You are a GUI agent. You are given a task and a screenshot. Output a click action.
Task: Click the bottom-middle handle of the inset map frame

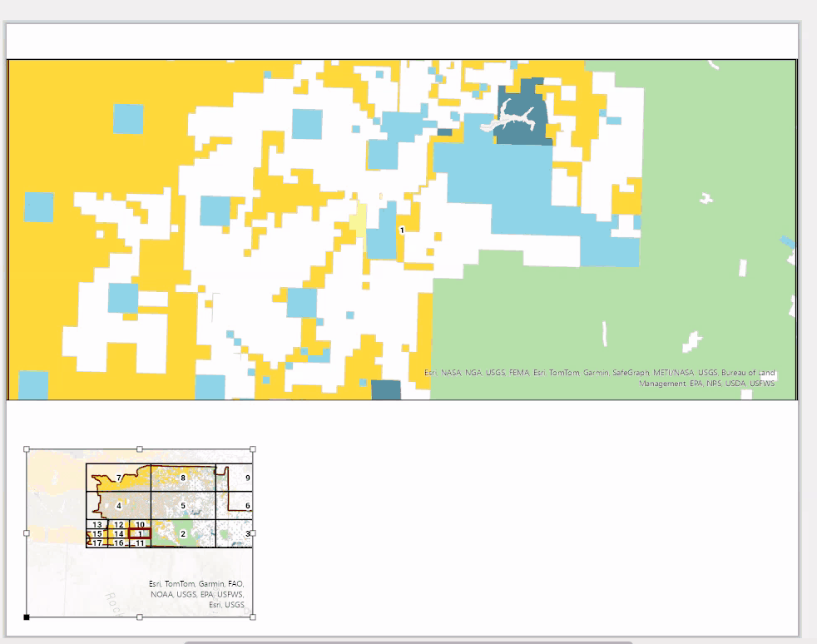140,617
